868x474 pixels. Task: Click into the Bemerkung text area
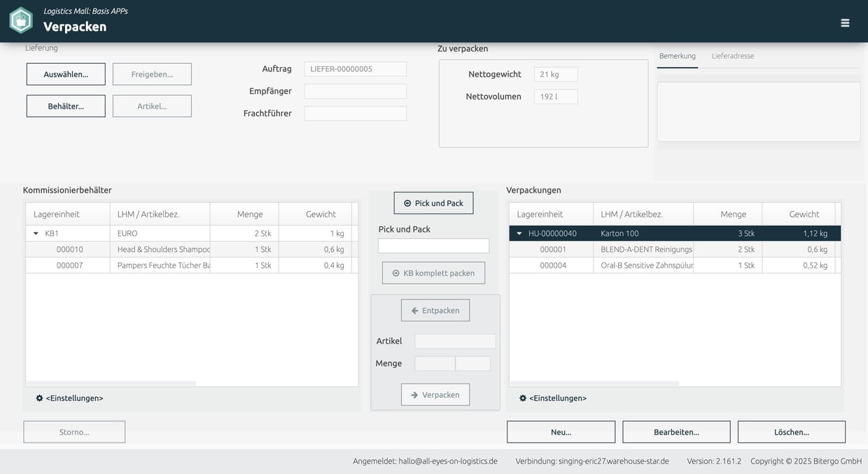pos(759,112)
